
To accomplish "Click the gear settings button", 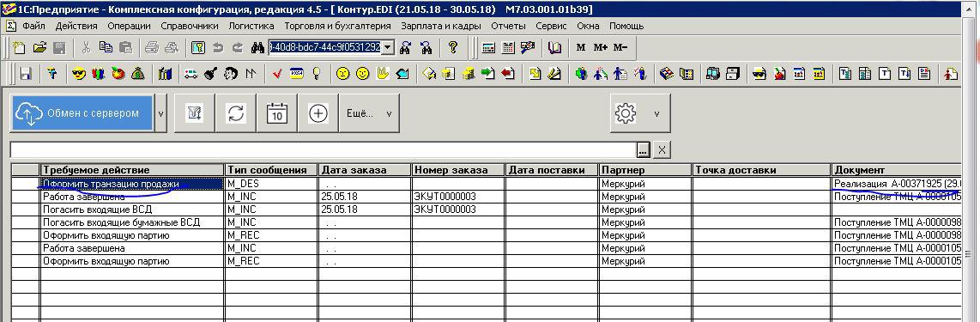I will coord(626,113).
